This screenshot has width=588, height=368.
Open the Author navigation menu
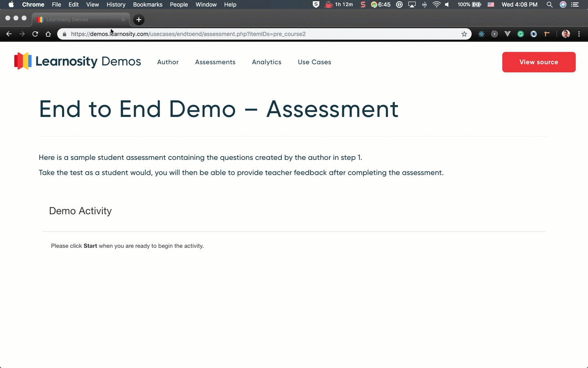168,62
